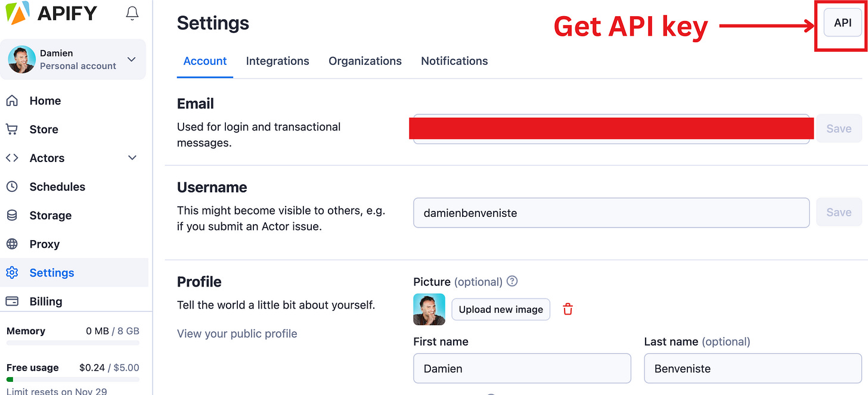Viewport: 868px width, 395px height.
Task: Delete the profile picture via trash icon
Action: tap(567, 309)
